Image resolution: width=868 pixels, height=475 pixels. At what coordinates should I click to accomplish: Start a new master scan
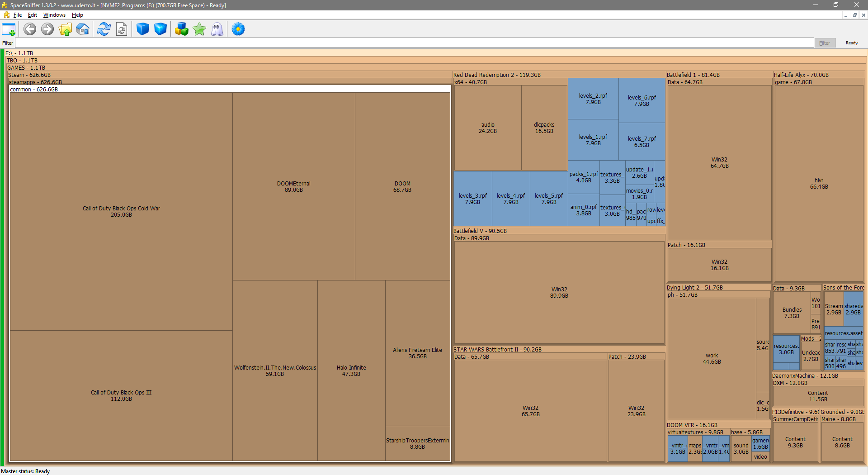[104, 29]
